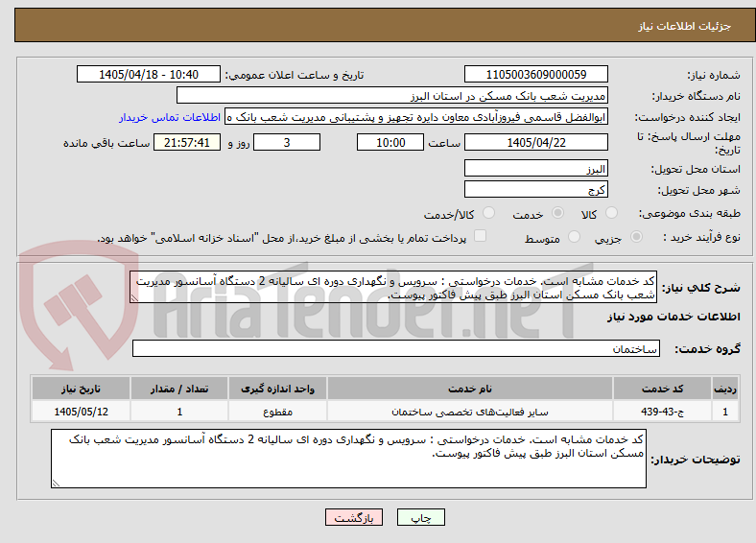756x543 pixels.
Task: Click the تاریخ نیاز column header
Action: click(x=81, y=389)
